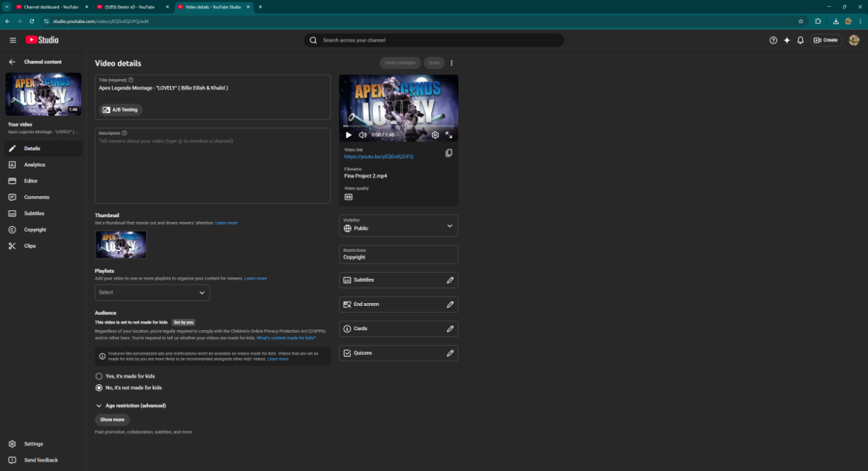Go to Copyright in sidebar menu
The width and height of the screenshot is (868, 471).
point(35,230)
